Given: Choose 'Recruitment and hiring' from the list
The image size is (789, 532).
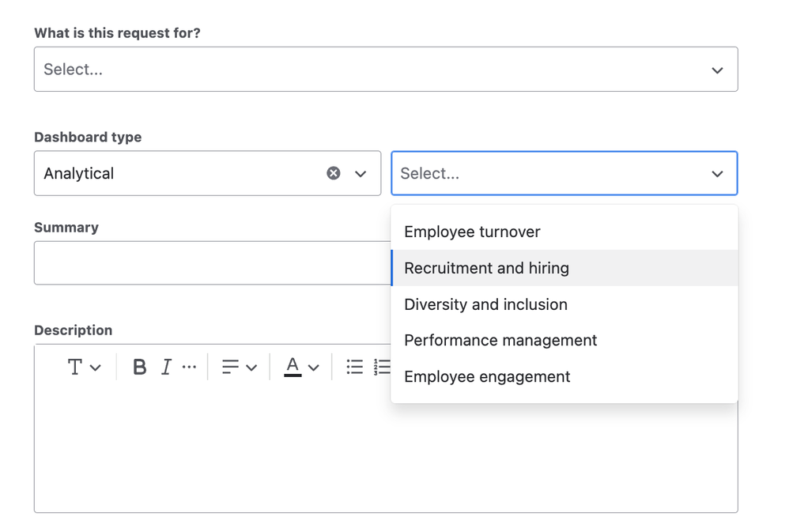Looking at the screenshot, I should [x=486, y=268].
